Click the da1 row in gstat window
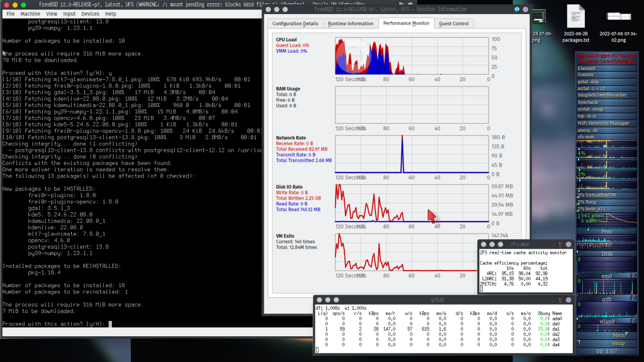The height and width of the screenshot is (362, 644). pos(440,329)
